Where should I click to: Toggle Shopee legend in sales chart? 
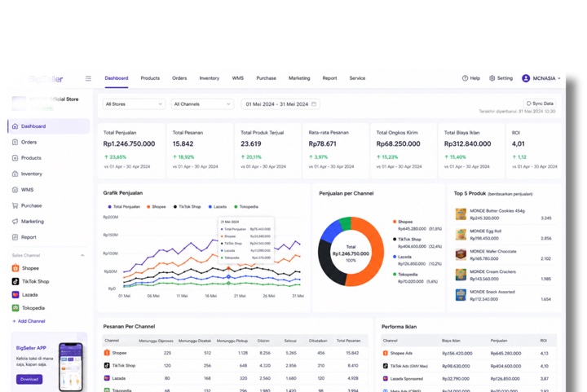[x=156, y=206]
